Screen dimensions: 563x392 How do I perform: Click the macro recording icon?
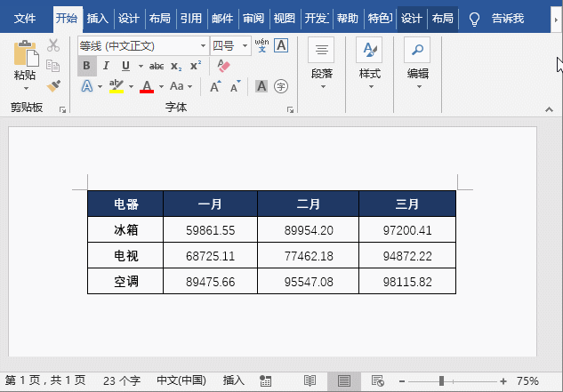point(265,380)
